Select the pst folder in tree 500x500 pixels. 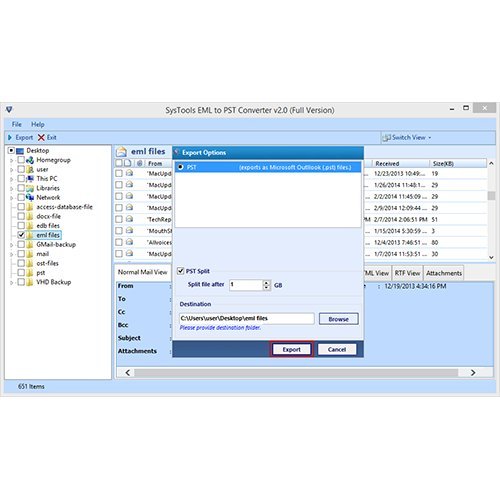41,273
